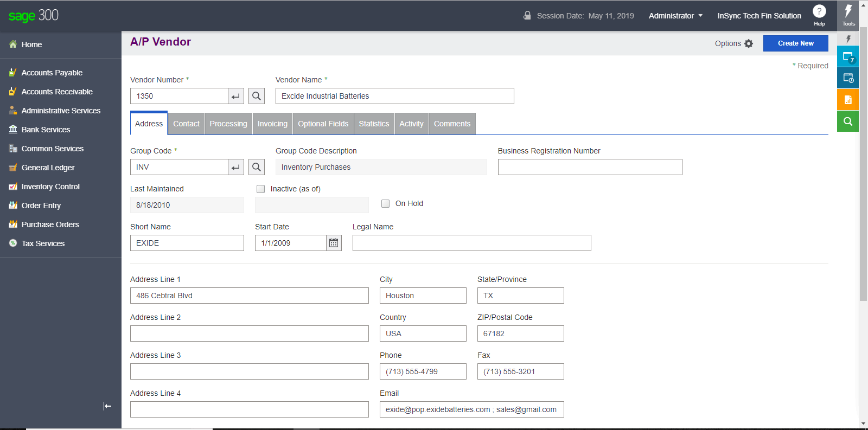Image resolution: width=868 pixels, height=430 pixels.
Task: Click into the Legal Name field
Action: (472, 243)
